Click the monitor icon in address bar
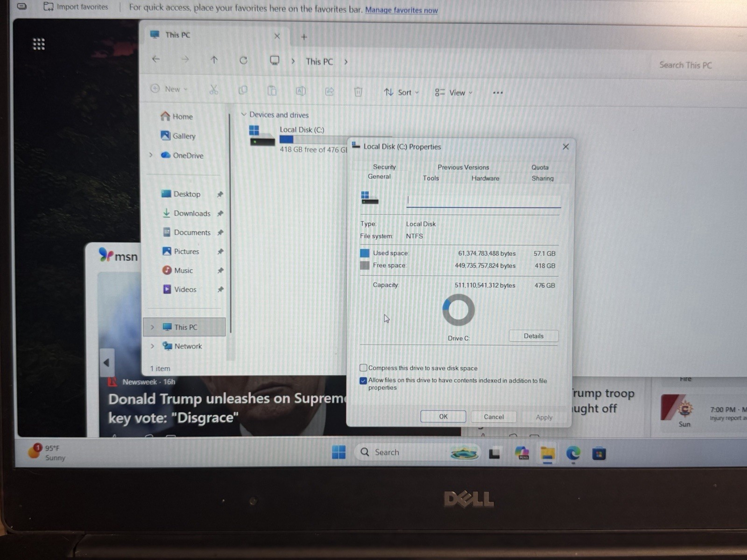The width and height of the screenshot is (747, 560). 275,61
